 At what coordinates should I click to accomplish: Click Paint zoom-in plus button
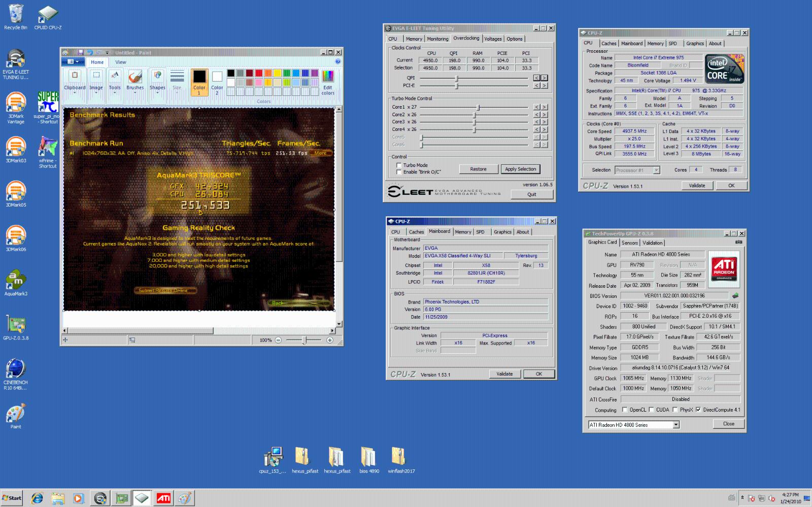point(330,340)
